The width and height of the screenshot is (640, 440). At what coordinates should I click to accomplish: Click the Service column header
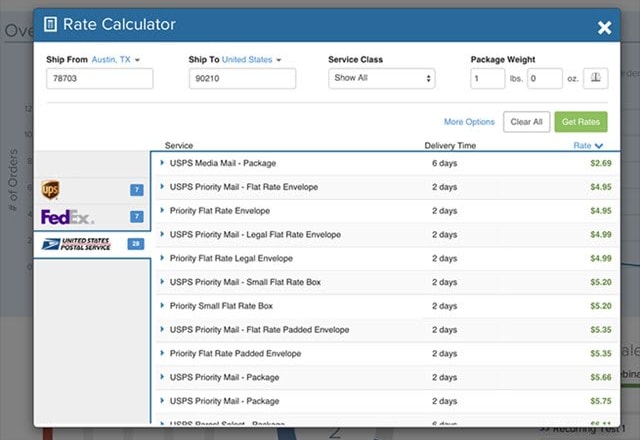[x=179, y=145]
